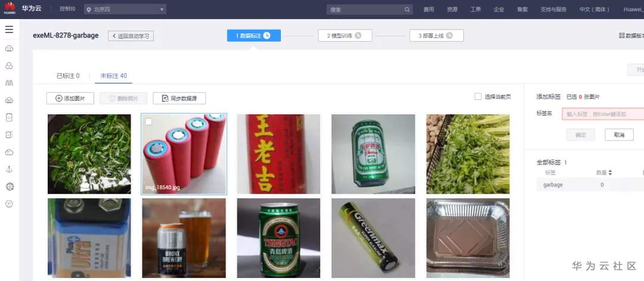
Task: Open the 支持与服务 menu
Action: tap(553, 10)
